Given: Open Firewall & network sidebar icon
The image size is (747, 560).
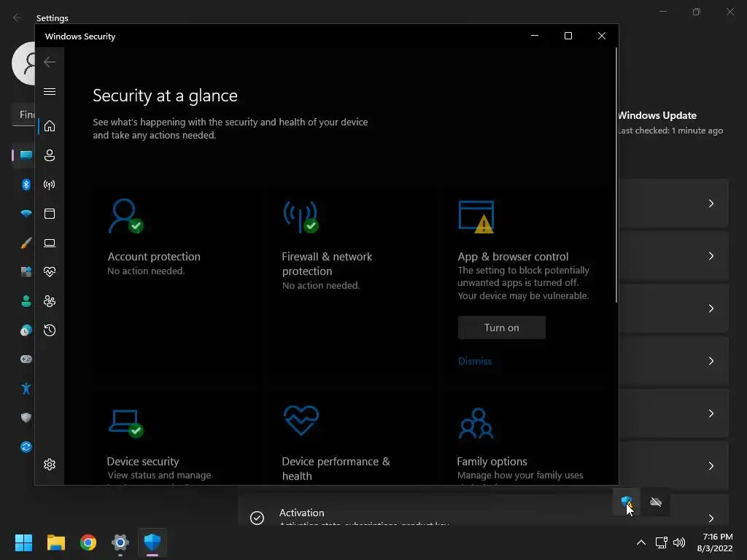Looking at the screenshot, I should (x=50, y=184).
